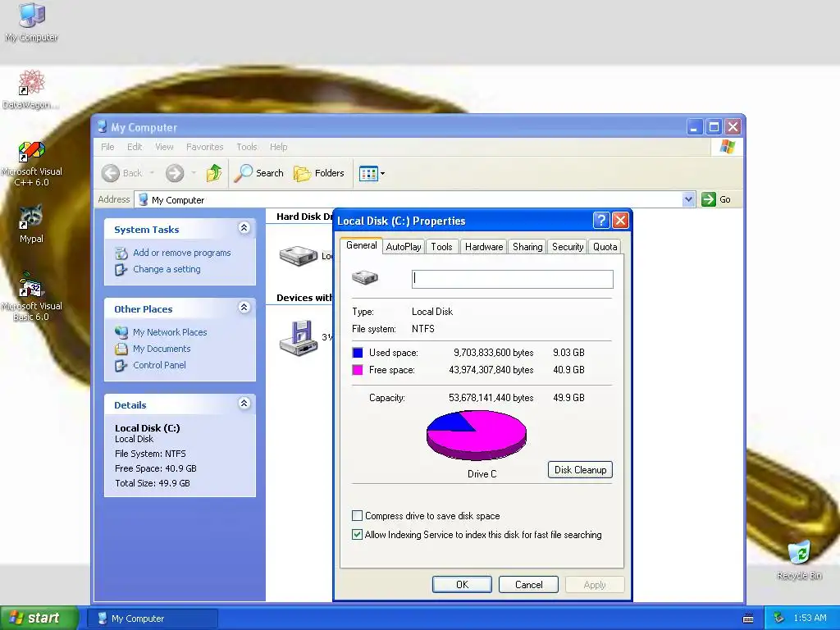The image size is (840, 630).
Task: Uncheck Allow Indexing Service checkbox
Action: pos(358,534)
